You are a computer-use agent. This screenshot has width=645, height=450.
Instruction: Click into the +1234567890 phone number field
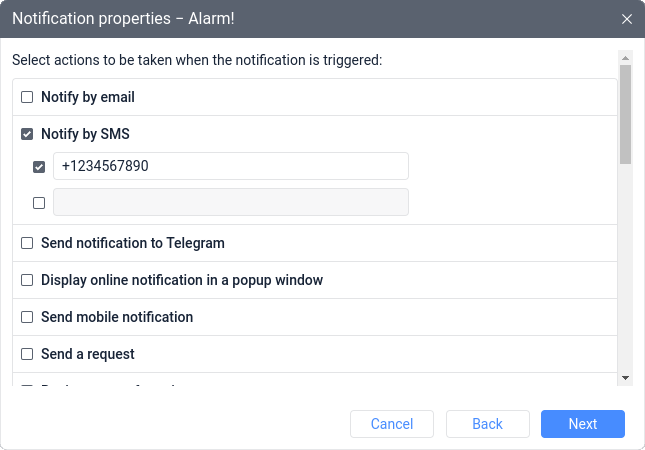[231, 166]
